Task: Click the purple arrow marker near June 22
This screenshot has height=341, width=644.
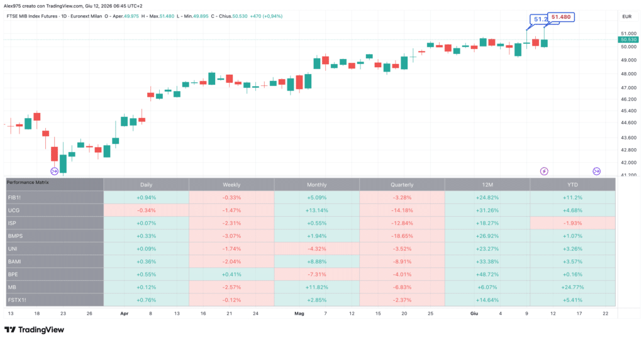Action: click(x=597, y=171)
